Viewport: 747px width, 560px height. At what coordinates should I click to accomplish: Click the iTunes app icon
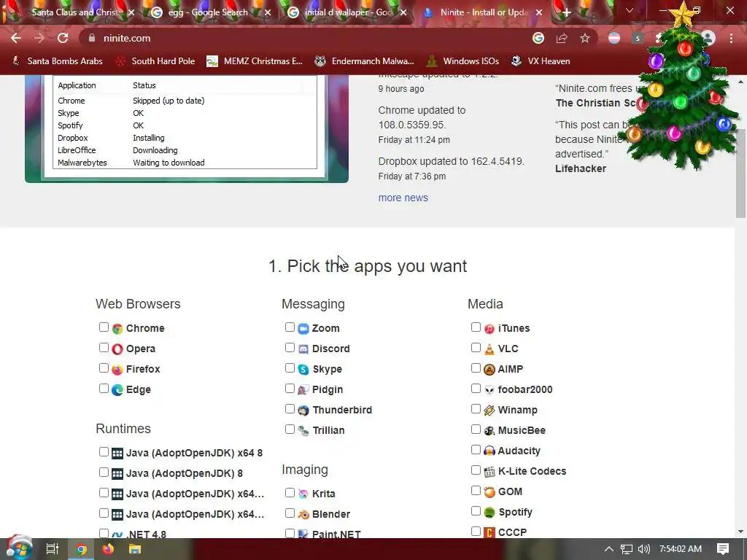489,329
